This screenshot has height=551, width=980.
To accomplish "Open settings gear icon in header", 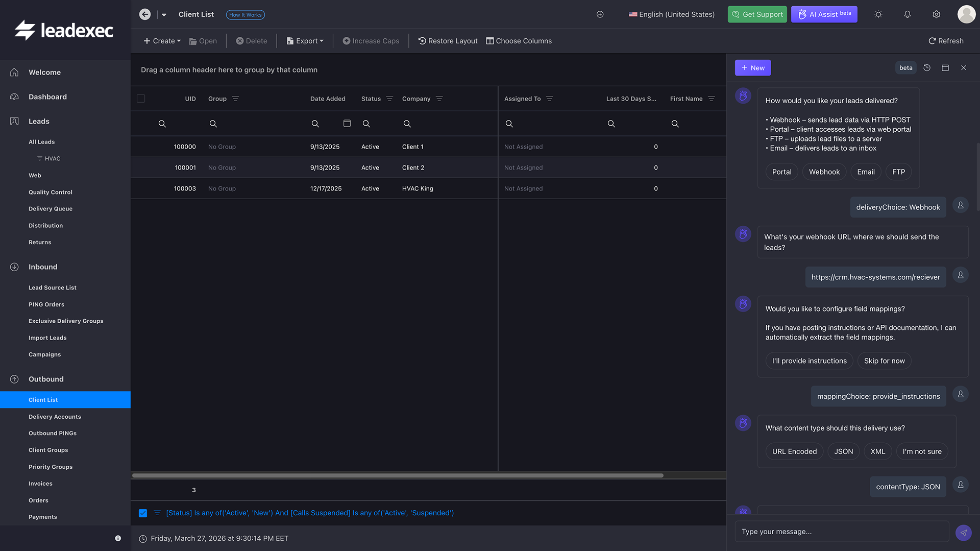I will tap(937, 14).
